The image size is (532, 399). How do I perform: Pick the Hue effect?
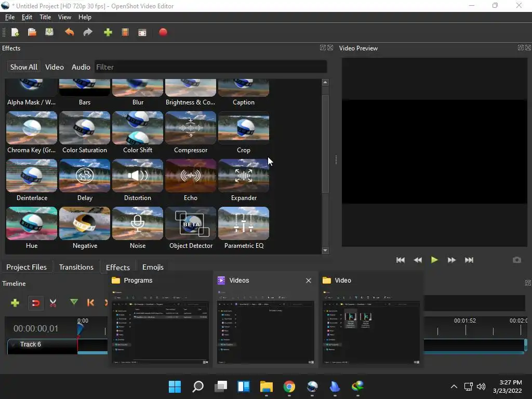[32, 229]
